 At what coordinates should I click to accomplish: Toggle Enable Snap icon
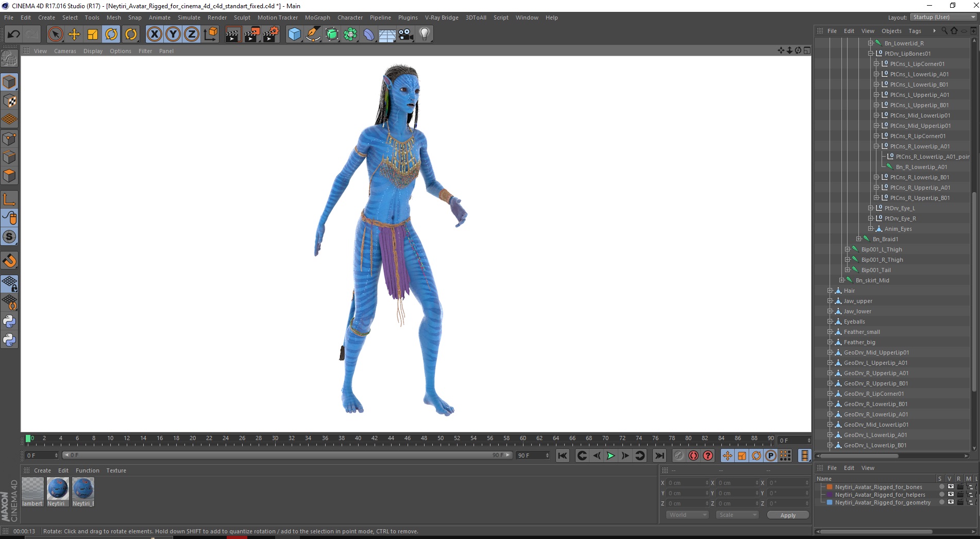[9, 261]
